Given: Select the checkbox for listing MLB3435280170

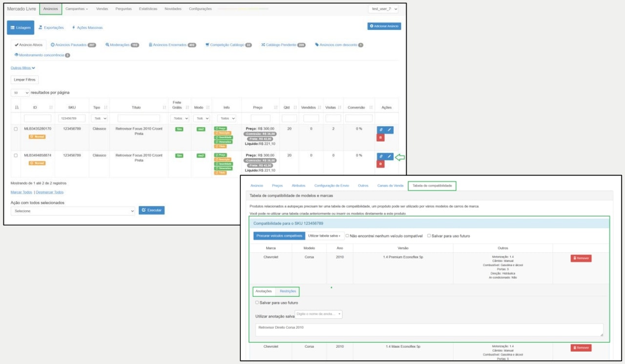Looking at the screenshot, I should tap(16, 129).
